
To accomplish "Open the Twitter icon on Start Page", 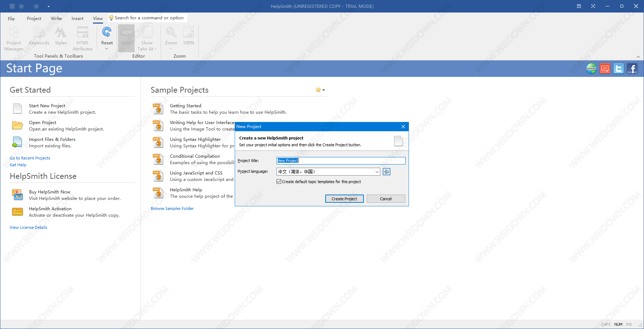I will [x=619, y=68].
